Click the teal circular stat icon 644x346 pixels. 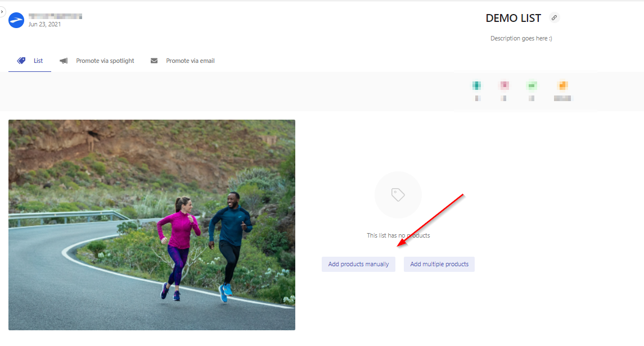[x=476, y=85]
